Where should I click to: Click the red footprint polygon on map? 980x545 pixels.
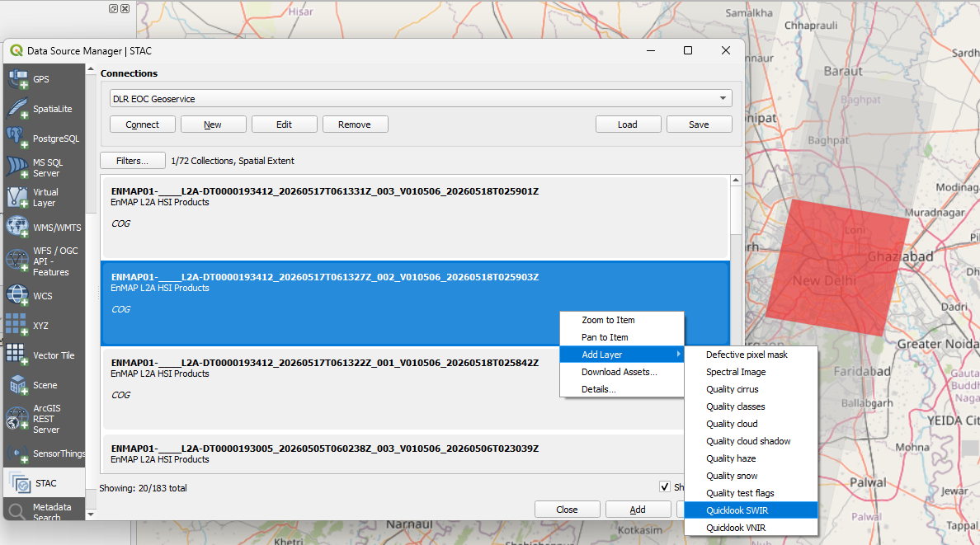click(837, 269)
